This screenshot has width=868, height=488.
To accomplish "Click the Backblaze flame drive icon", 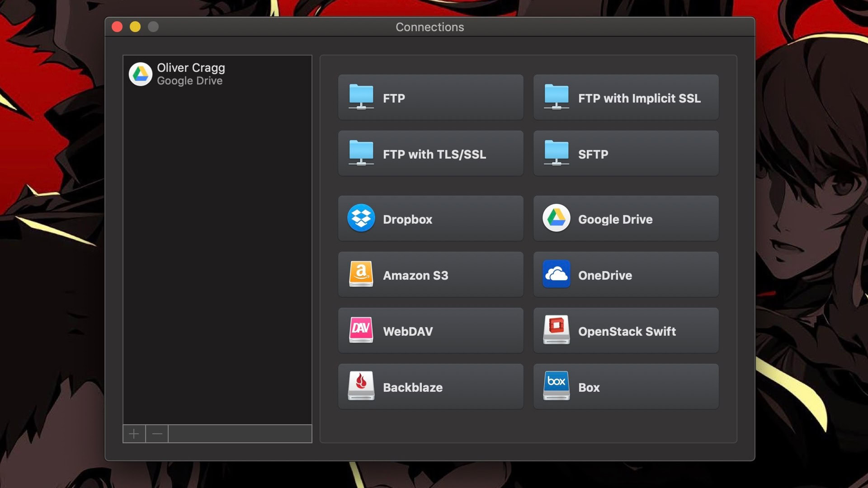I will pyautogui.click(x=361, y=386).
